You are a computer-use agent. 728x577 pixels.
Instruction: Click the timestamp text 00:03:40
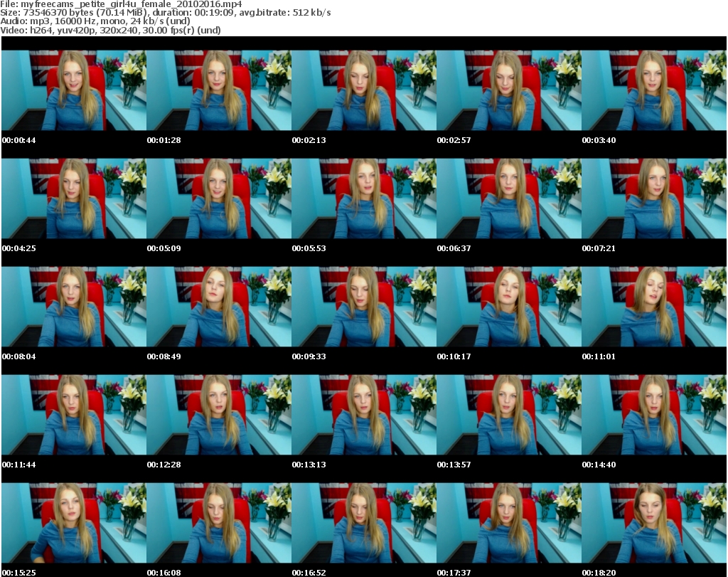point(599,140)
